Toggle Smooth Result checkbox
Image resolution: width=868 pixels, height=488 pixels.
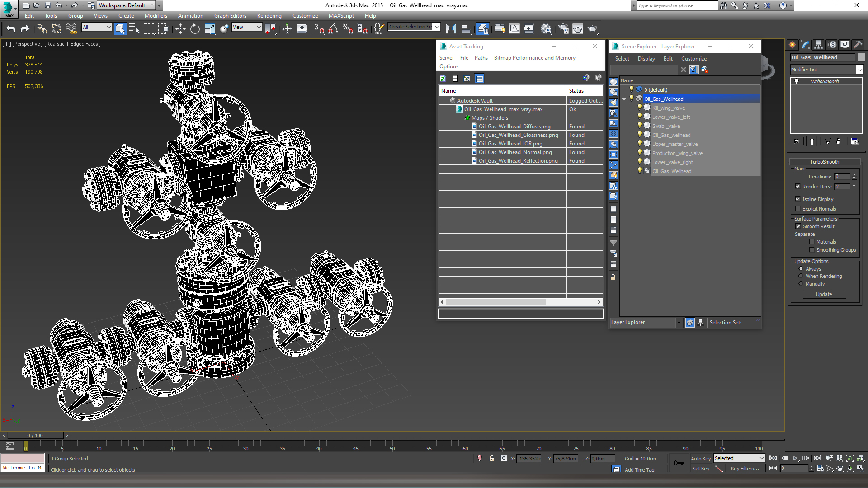pos(798,226)
